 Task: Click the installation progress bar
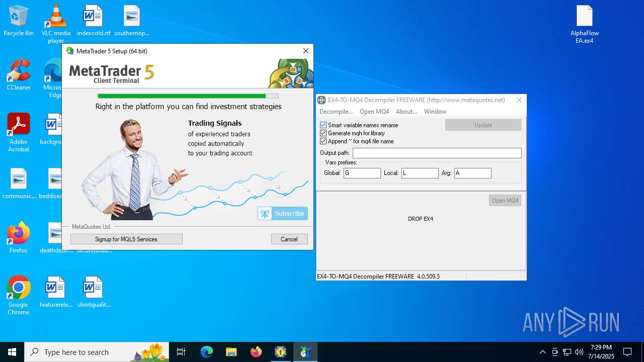(x=188, y=96)
